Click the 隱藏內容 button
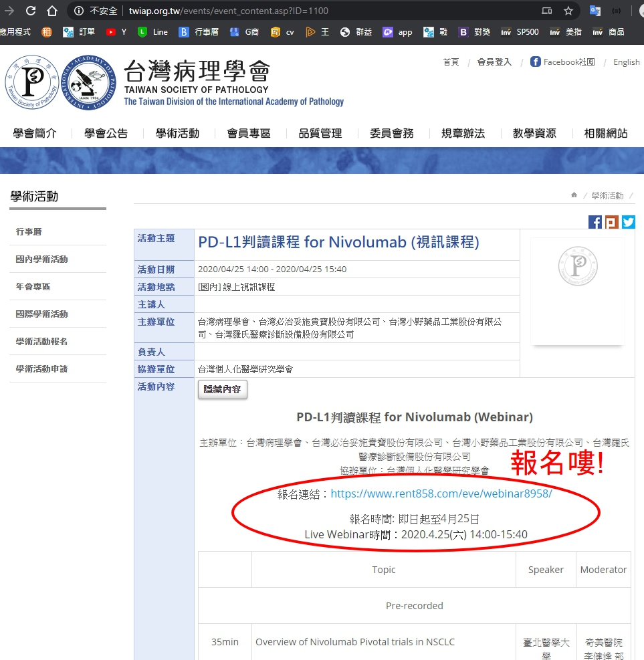This screenshot has width=644, height=660. pyautogui.click(x=223, y=389)
